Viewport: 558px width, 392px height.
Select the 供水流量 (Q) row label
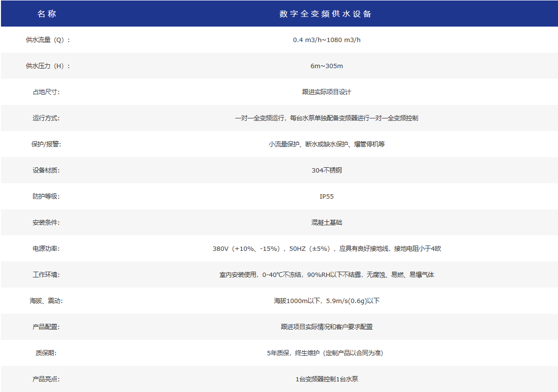pyautogui.click(x=47, y=40)
